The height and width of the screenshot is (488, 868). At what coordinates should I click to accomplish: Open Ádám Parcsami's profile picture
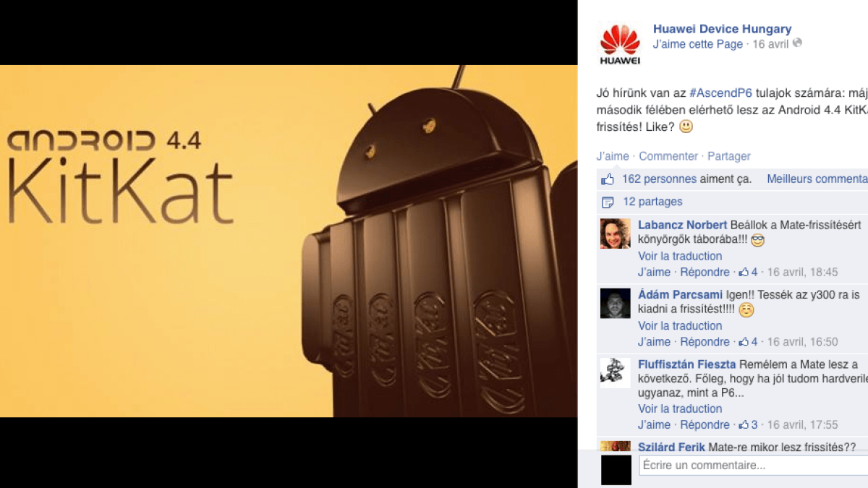(616, 303)
